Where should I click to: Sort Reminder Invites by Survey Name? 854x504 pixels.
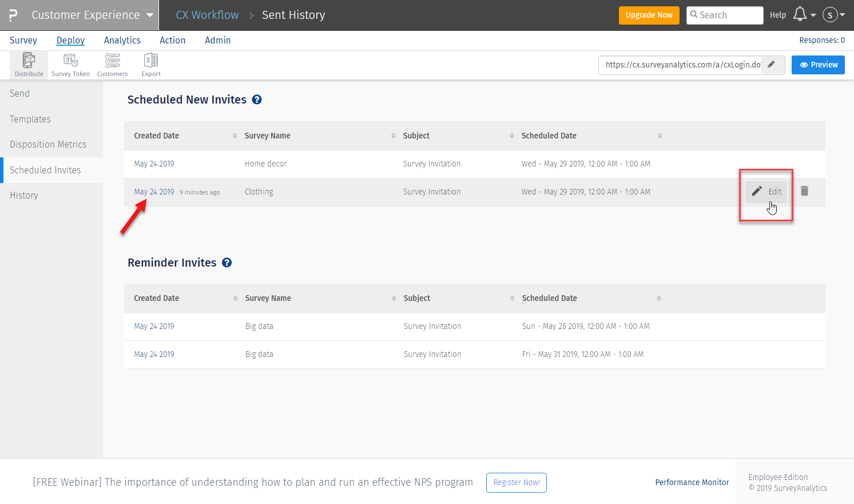click(x=394, y=298)
